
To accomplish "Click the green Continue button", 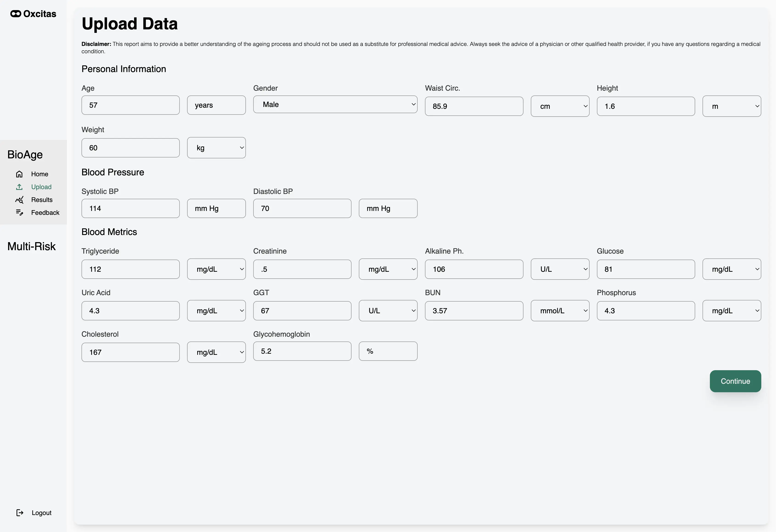I will (735, 381).
